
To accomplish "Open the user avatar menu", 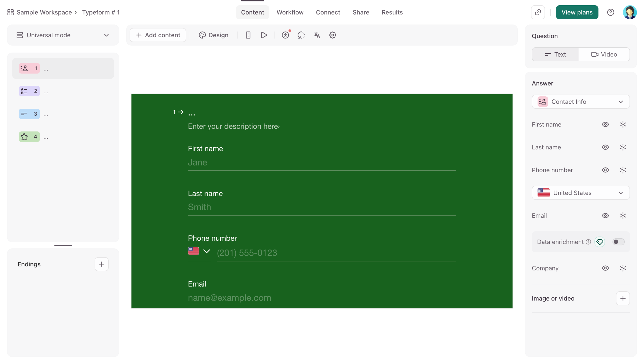I will coord(630,12).
